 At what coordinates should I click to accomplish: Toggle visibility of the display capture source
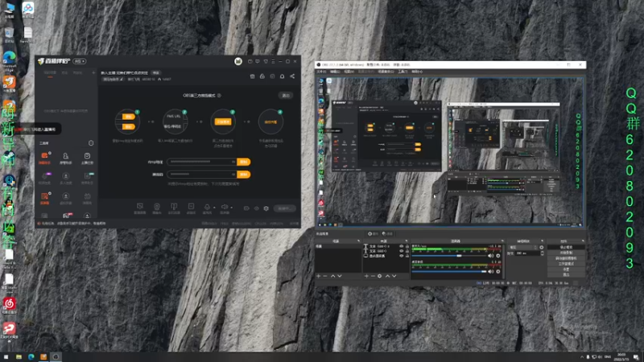(401, 256)
